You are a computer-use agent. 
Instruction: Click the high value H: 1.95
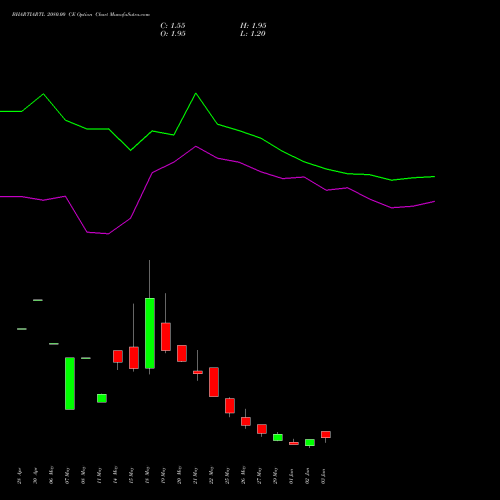coord(253,26)
